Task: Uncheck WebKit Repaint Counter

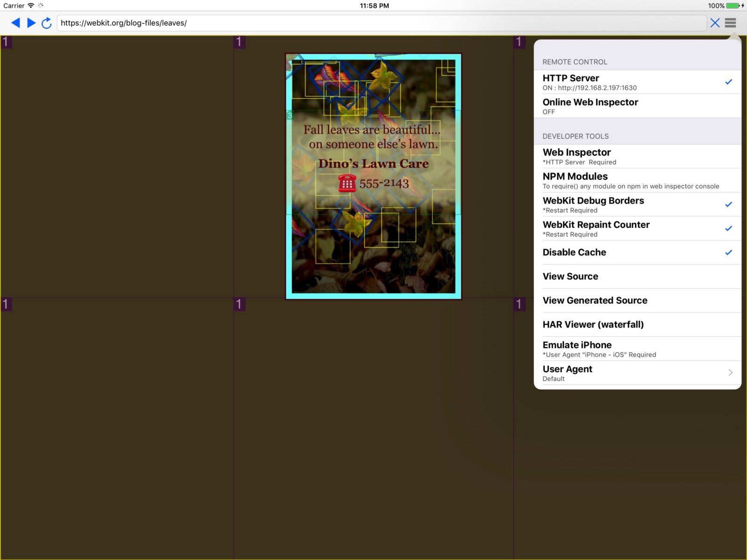Action: (637, 229)
